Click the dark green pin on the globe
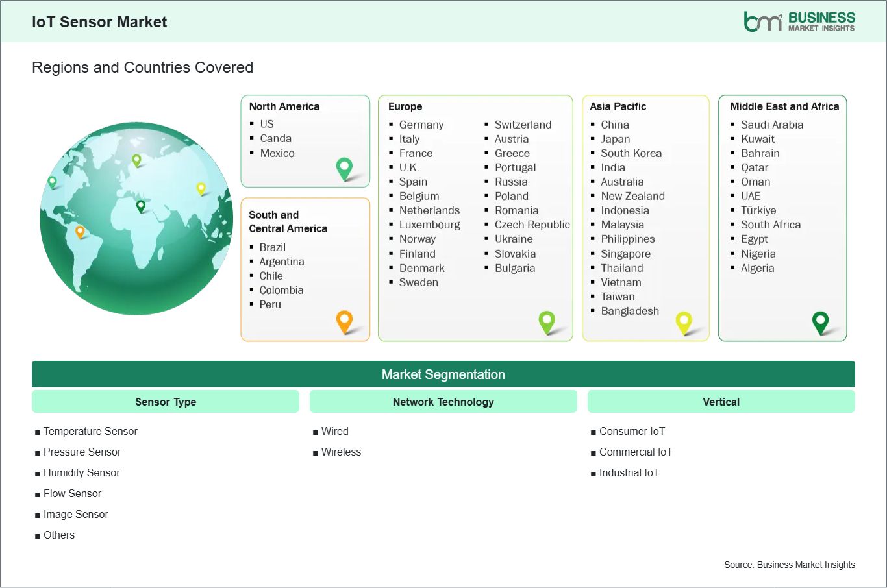Viewport: 887px width, 588px height. 141,206
